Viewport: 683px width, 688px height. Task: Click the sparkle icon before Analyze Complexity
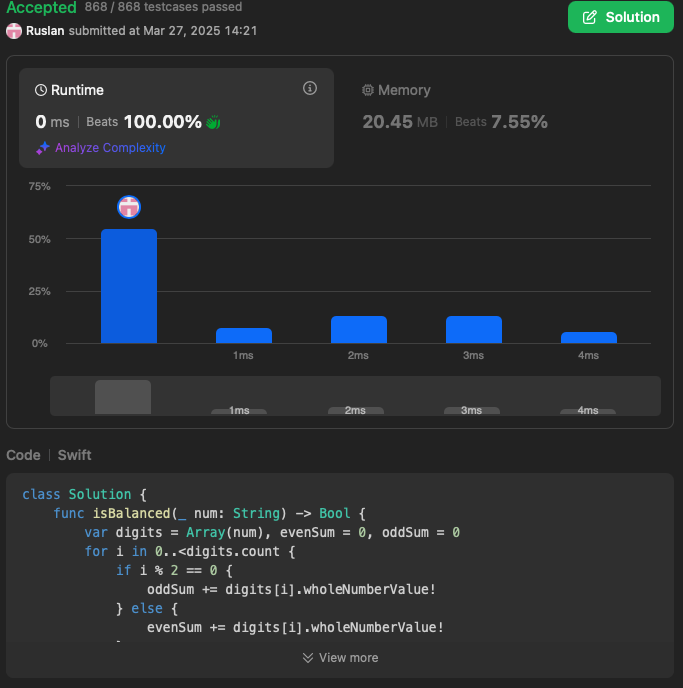[x=42, y=148]
